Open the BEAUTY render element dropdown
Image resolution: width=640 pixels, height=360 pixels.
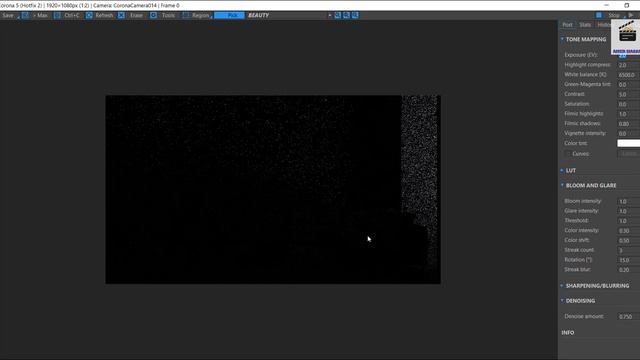[289, 16]
